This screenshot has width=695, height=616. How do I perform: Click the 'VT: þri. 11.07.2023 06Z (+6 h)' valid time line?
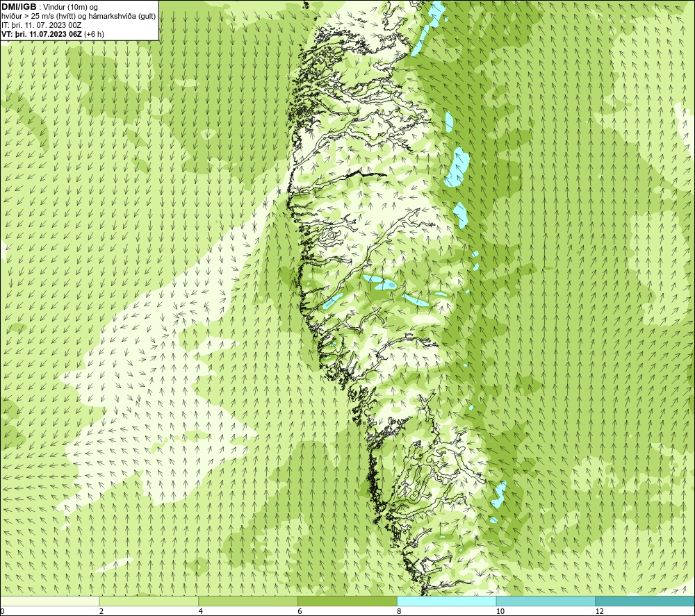pos(53,33)
